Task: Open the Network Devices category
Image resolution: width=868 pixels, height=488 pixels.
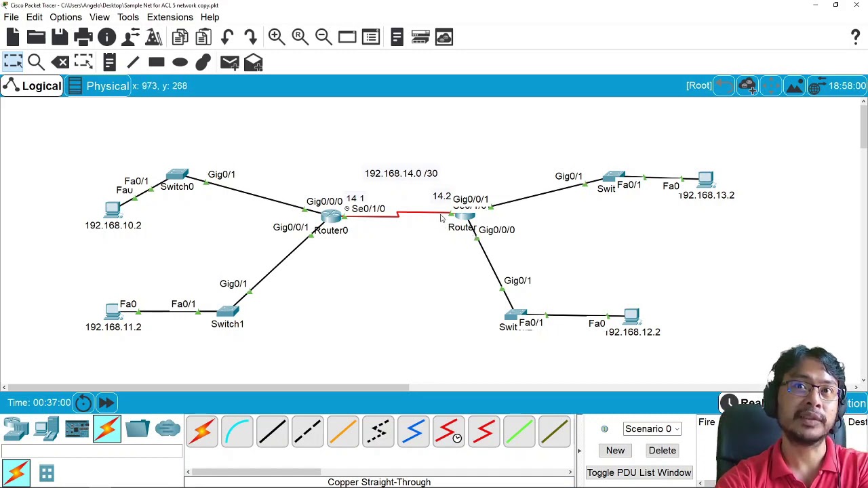Action: point(16,429)
